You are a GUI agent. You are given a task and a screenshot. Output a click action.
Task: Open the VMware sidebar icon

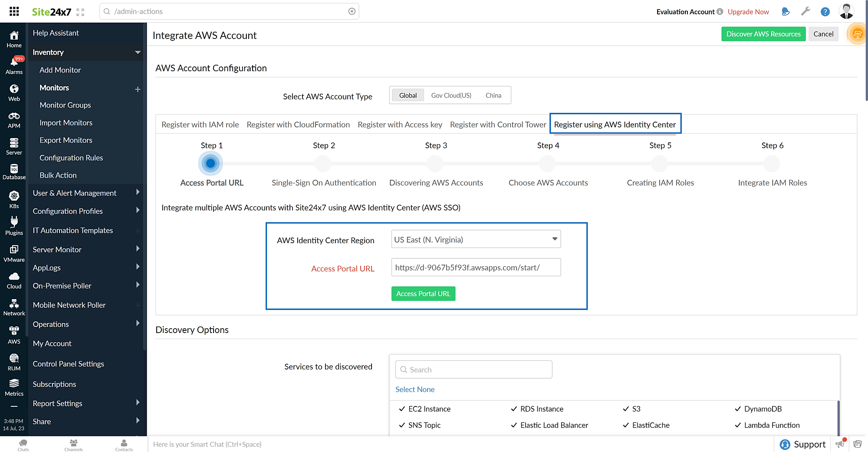[14, 249]
